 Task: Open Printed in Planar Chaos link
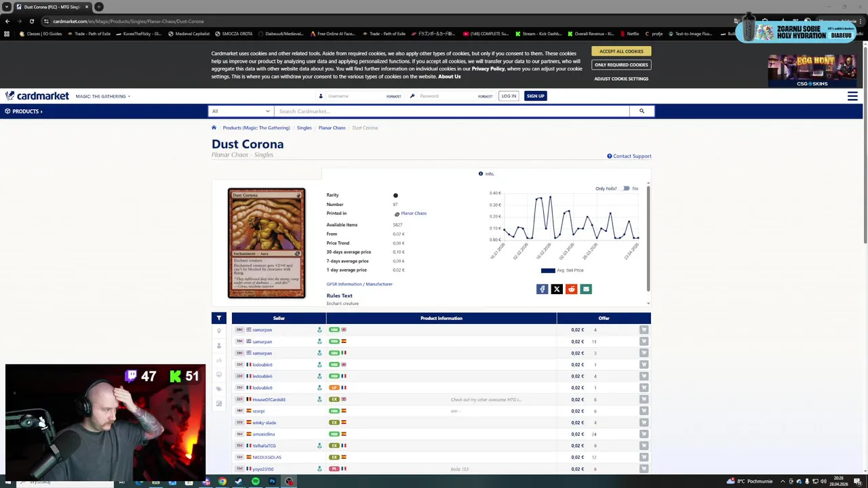pos(414,213)
